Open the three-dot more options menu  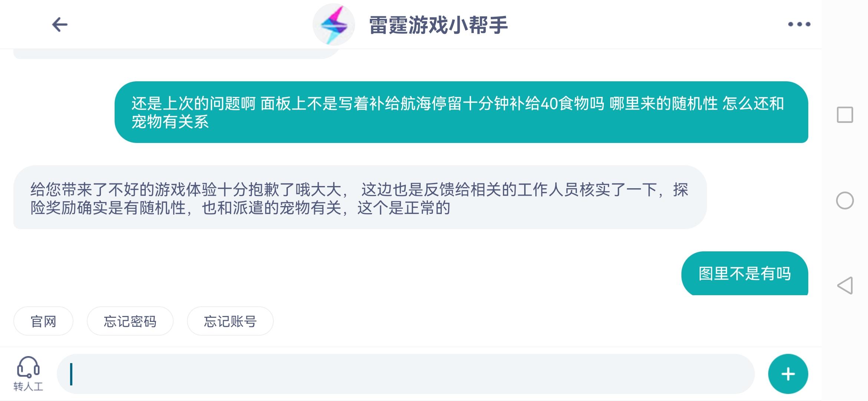[x=799, y=25]
